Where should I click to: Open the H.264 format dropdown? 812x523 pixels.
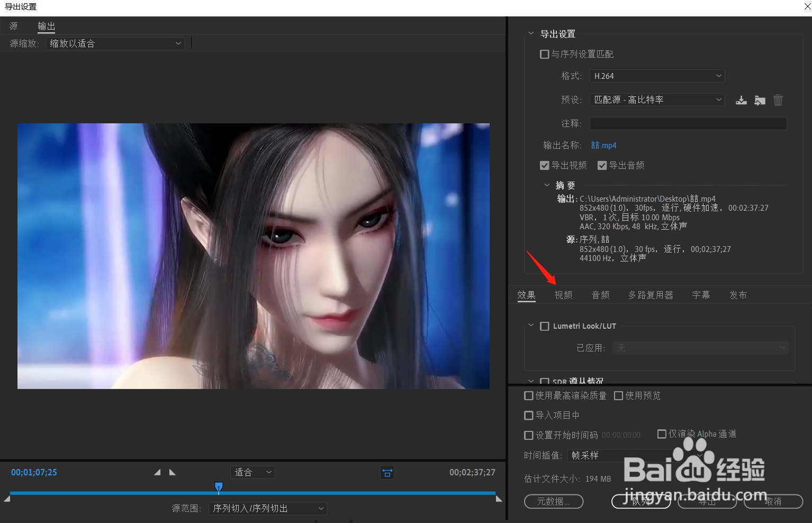click(x=657, y=76)
